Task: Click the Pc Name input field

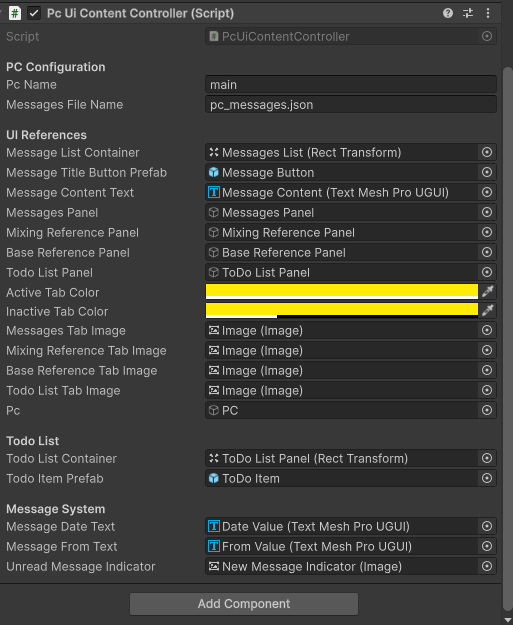Action: (351, 85)
